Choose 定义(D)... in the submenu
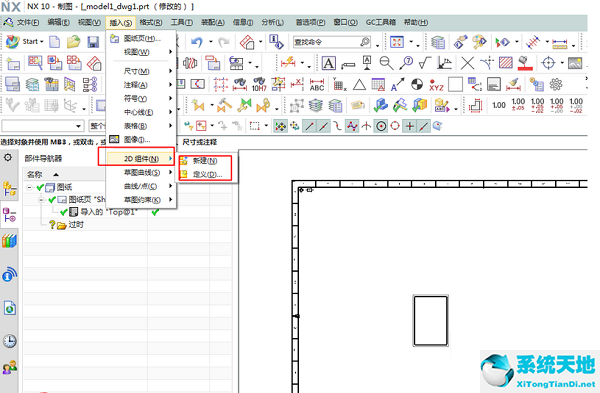600x393 pixels. pos(208,174)
